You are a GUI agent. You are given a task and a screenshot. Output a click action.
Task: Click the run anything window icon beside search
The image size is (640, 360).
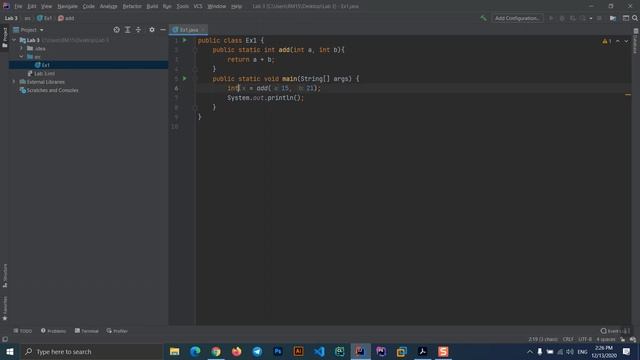(x=625, y=18)
